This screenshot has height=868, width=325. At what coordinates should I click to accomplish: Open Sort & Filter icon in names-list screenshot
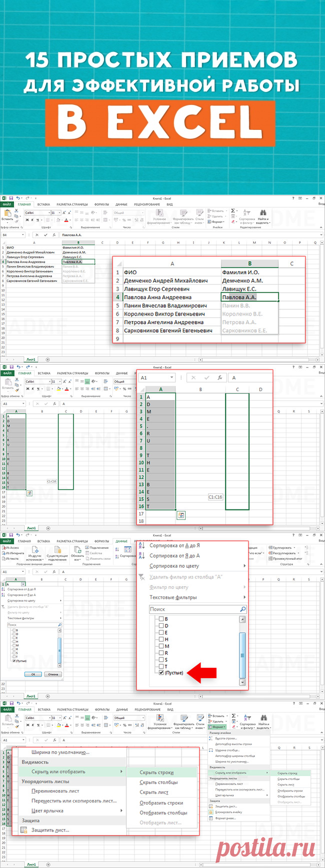click(247, 213)
